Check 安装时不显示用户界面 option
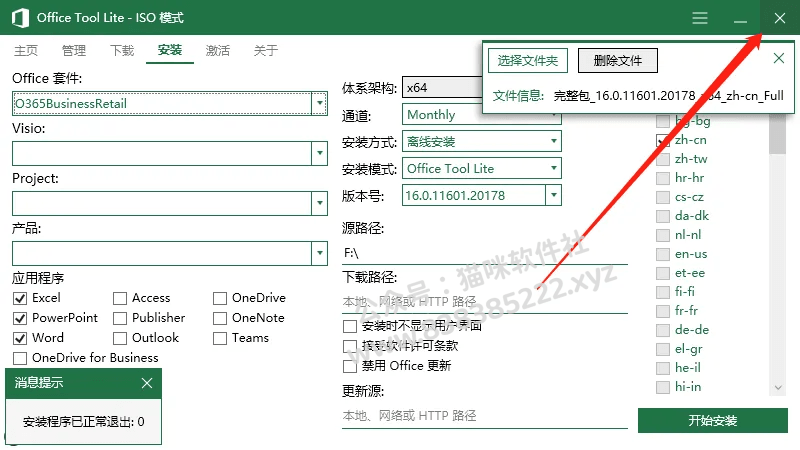Screen dimensions: 800x450 pos(350,326)
